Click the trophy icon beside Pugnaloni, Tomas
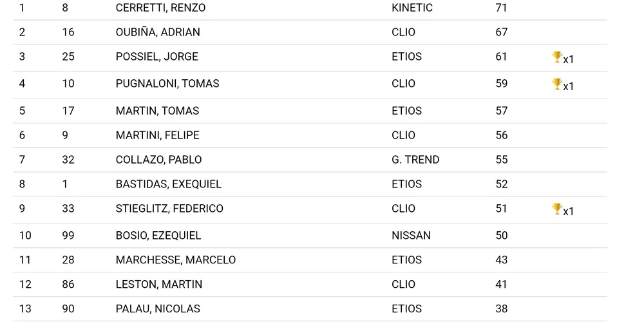This screenshot has width=644, height=322. click(x=557, y=84)
